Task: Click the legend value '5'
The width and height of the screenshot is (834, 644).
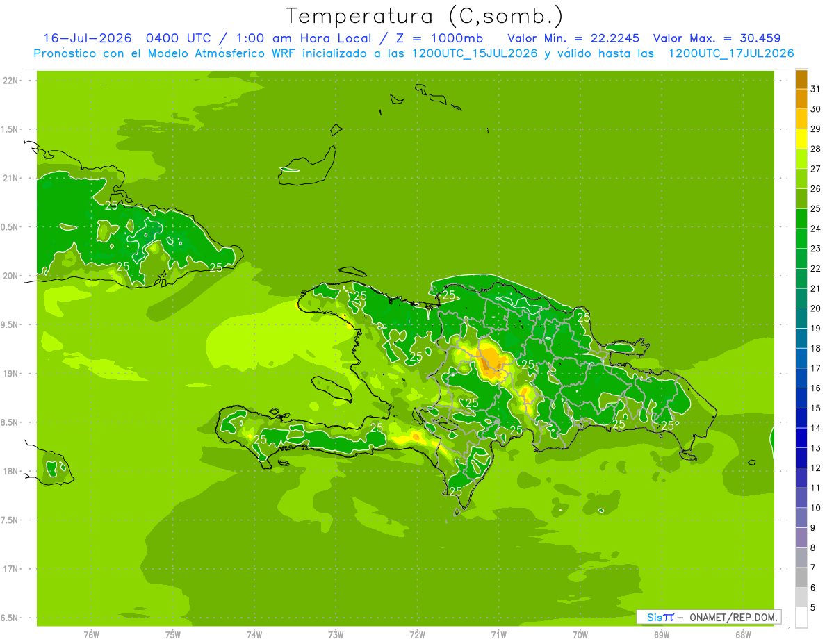Action: 813,608
